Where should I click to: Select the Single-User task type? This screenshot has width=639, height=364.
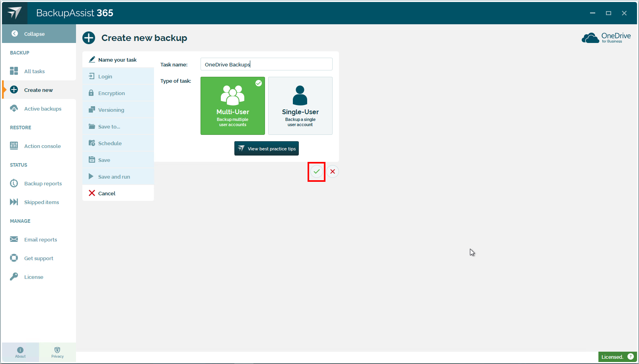tap(300, 106)
